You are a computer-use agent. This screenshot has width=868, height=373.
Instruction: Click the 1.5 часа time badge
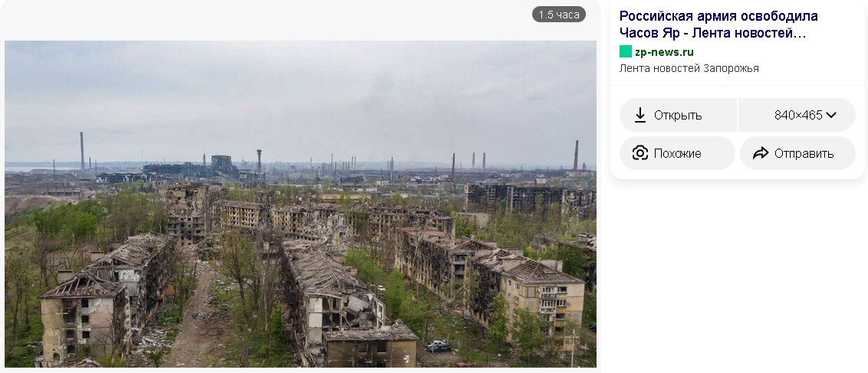coord(558,15)
